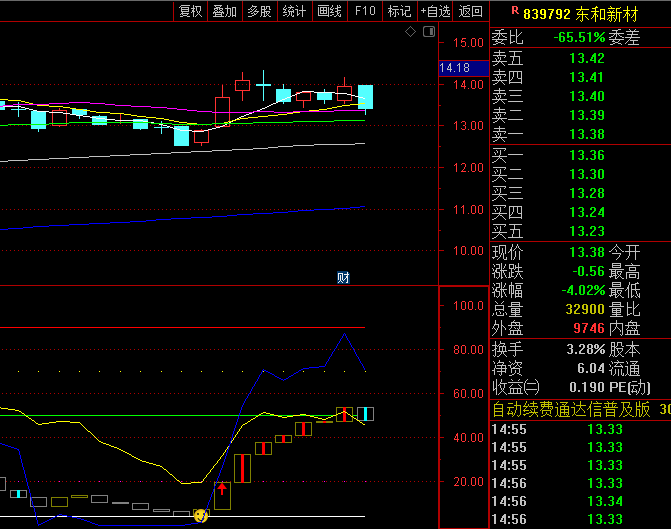This screenshot has height=529, width=671.
Task: Click the 总量 value 32900
Action: click(x=585, y=309)
